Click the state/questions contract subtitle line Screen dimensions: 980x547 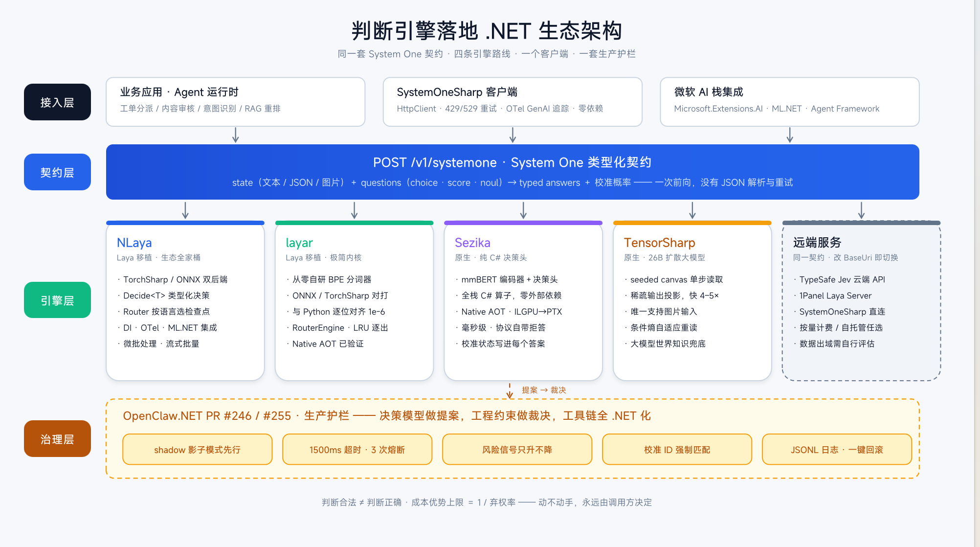coord(512,182)
